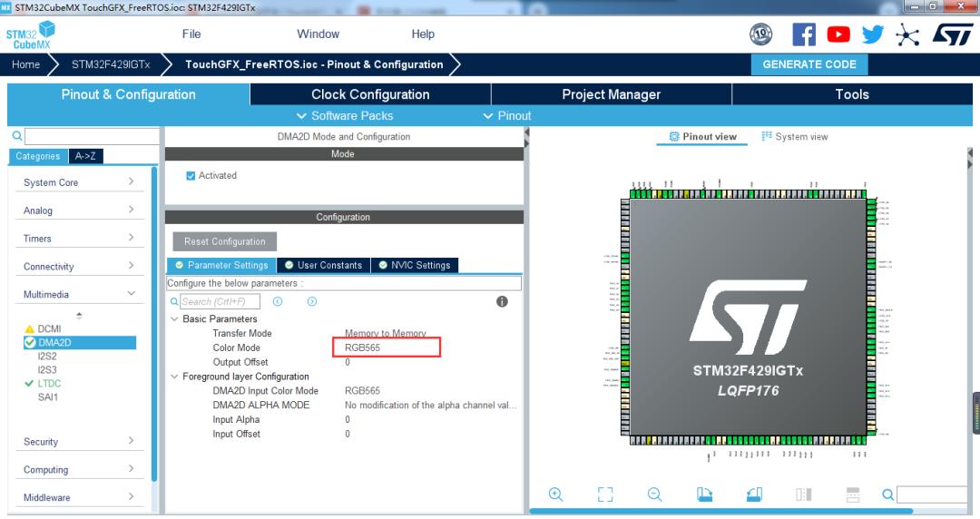The width and height of the screenshot is (980, 519).
Task: Open the NVIC Settings tab
Action: (415, 265)
